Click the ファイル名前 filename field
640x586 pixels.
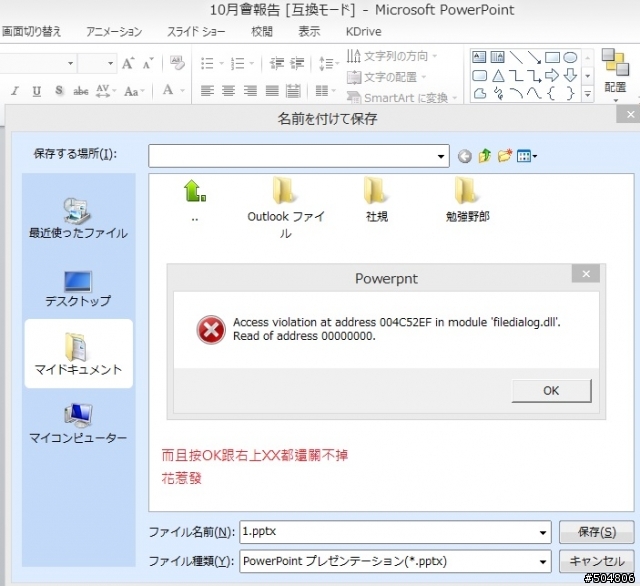point(395,532)
